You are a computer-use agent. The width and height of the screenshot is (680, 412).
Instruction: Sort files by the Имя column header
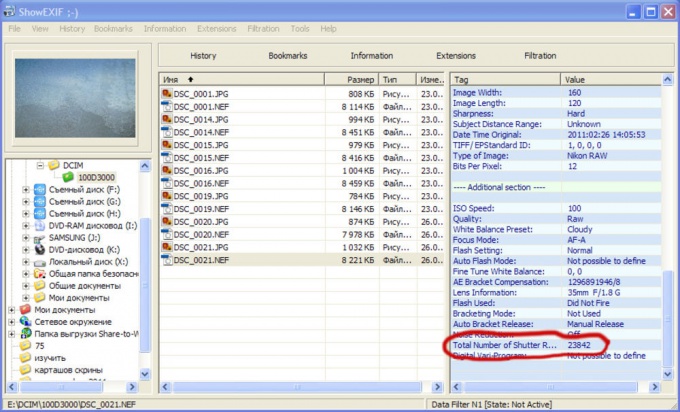[x=242, y=79]
